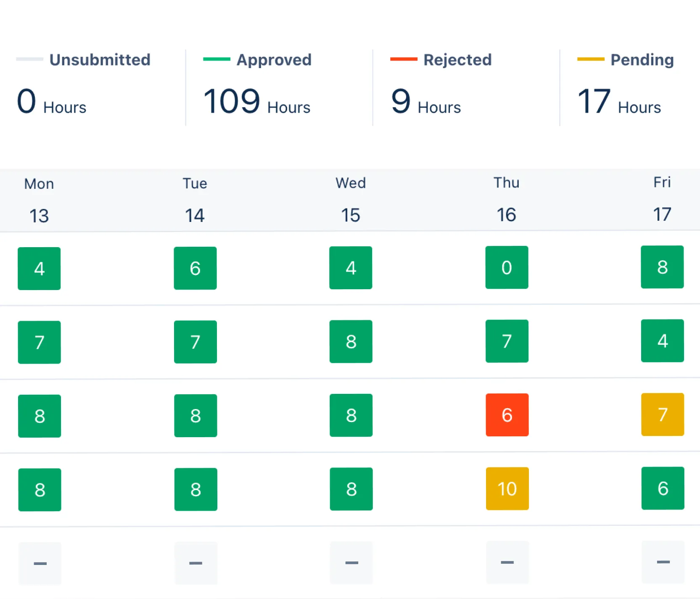The width and height of the screenshot is (700, 599).
Task: Click Friday's 6-hour entry in fourth row
Action: point(663,488)
